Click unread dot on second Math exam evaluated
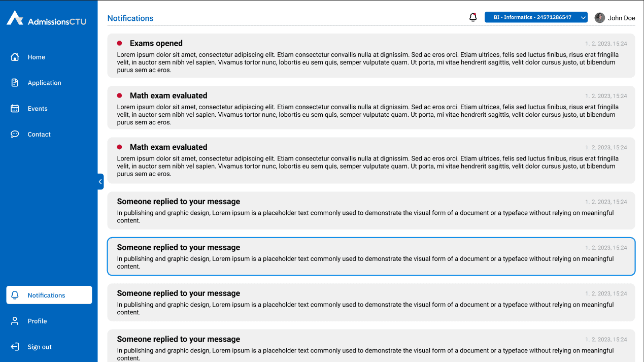This screenshot has width=644, height=362. click(120, 147)
